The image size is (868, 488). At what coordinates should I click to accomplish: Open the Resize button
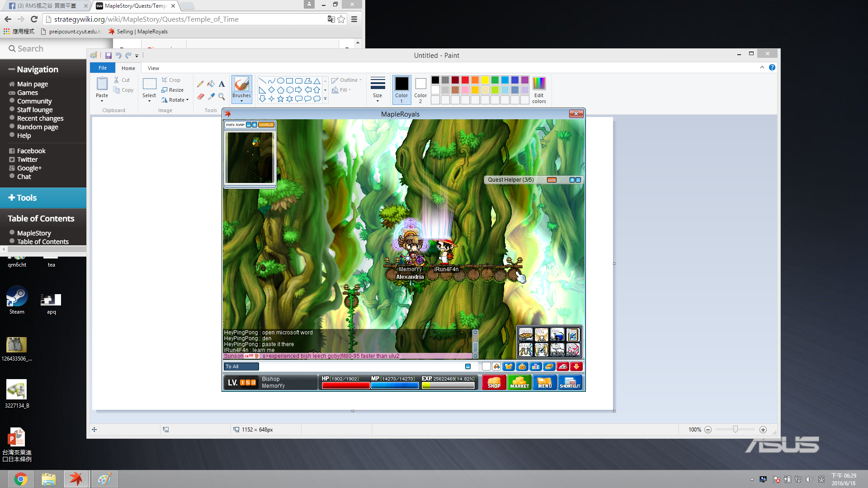(172, 90)
